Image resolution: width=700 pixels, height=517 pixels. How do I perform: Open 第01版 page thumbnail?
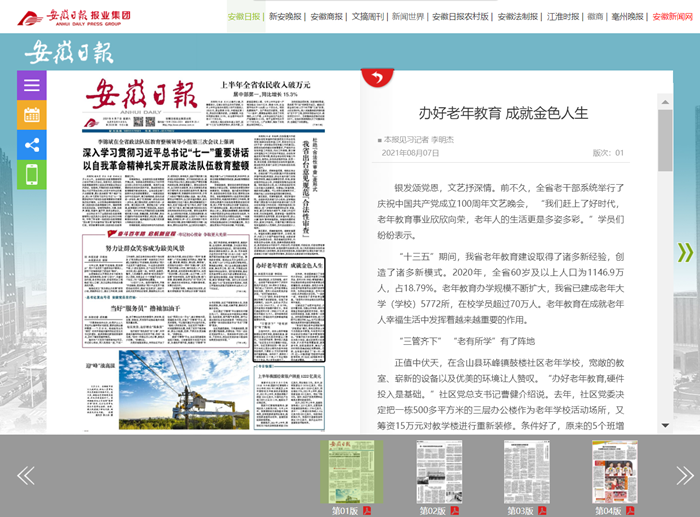pos(351,472)
